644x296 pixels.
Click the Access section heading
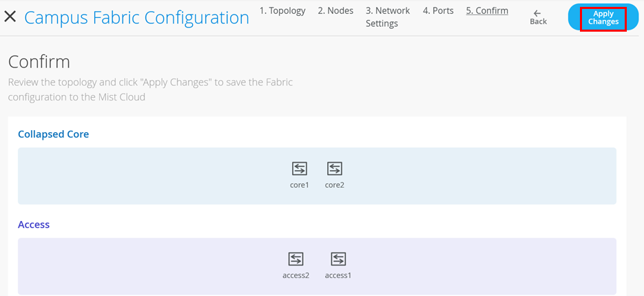[x=34, y=224]
